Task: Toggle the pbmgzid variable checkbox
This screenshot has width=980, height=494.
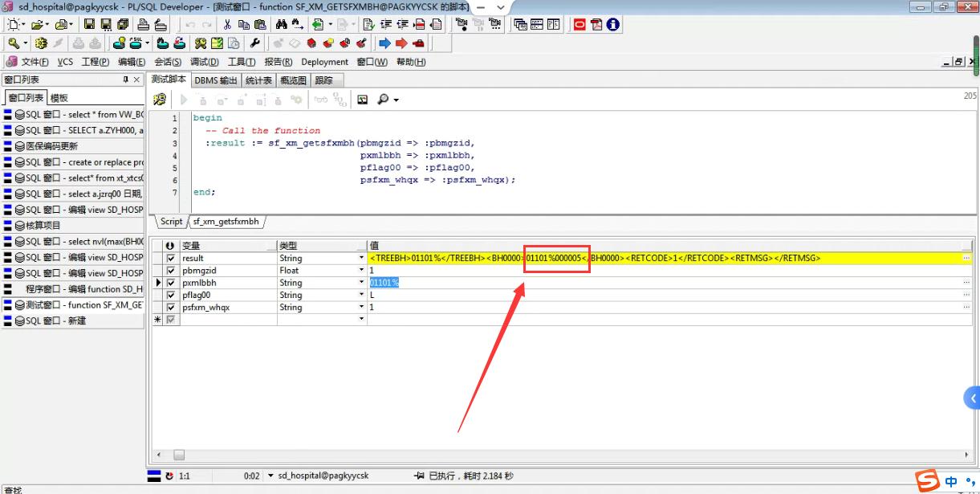Action: pos(170,271)
